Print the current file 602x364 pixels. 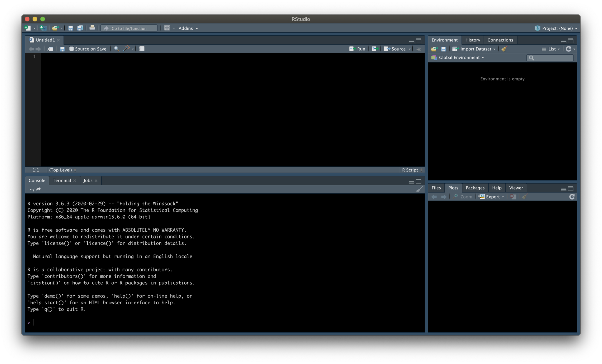[92, 28]
